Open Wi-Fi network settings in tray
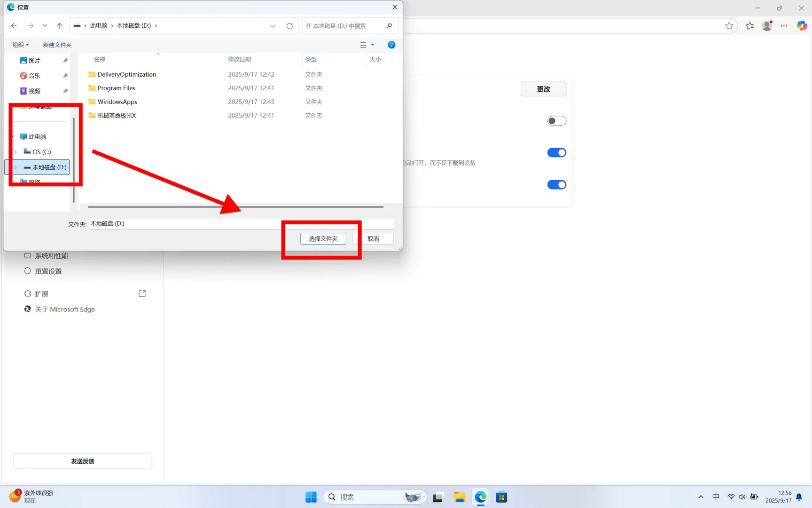This screenshot has width=812, height=508. click(x=731, y=497)
